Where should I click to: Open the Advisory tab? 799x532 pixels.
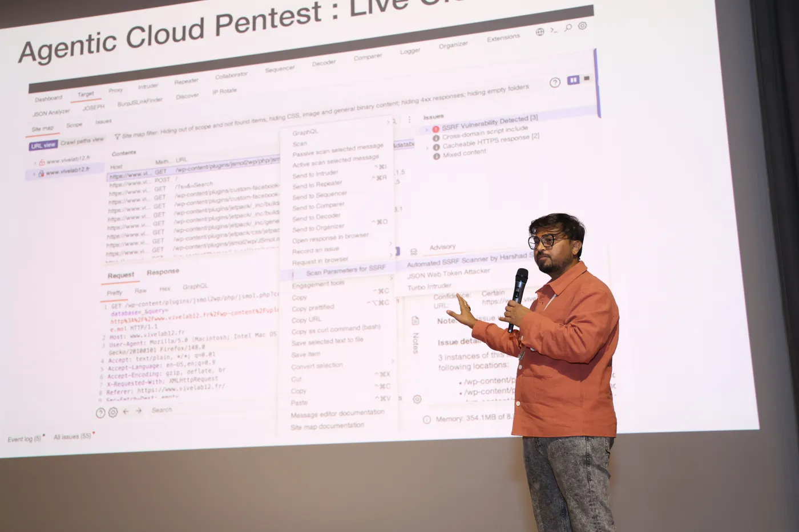[x=442, y=247]
